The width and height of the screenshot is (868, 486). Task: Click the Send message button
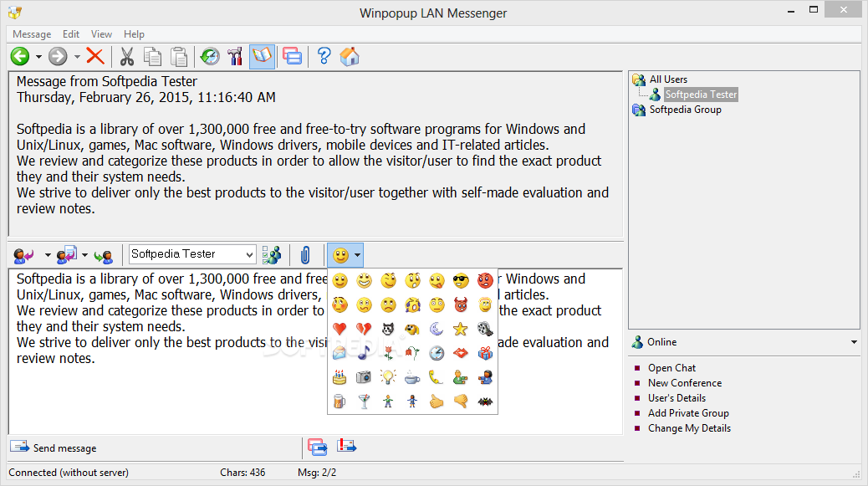click(x=54, y=448)
